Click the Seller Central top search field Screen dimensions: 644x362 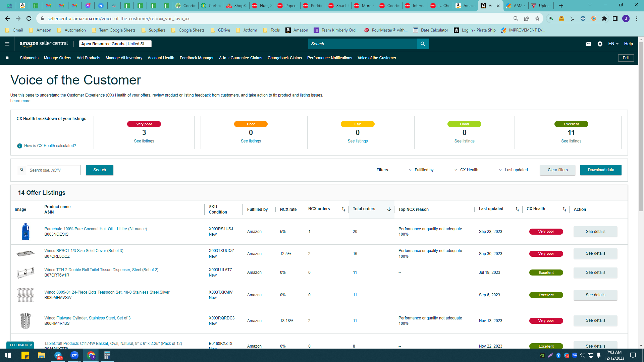pyautogui.click(x=363, y=44)
